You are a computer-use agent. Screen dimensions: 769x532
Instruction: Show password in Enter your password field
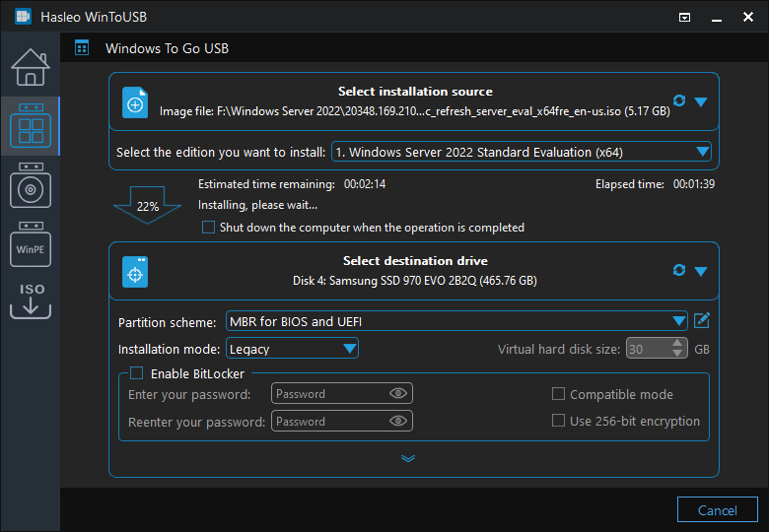398,393
